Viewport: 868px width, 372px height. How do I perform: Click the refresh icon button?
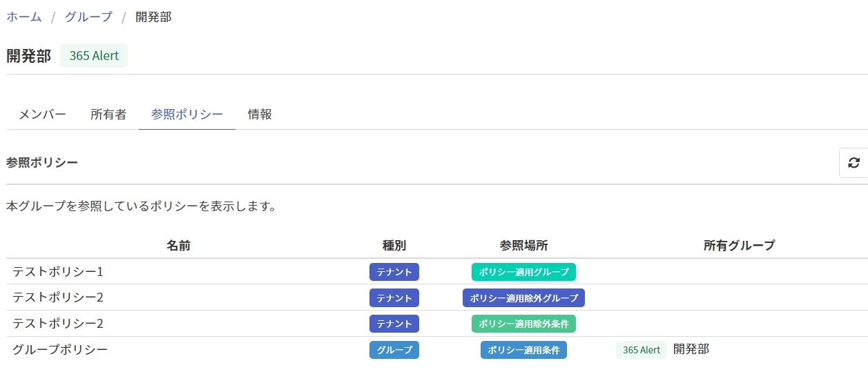[x=853, y=163]
